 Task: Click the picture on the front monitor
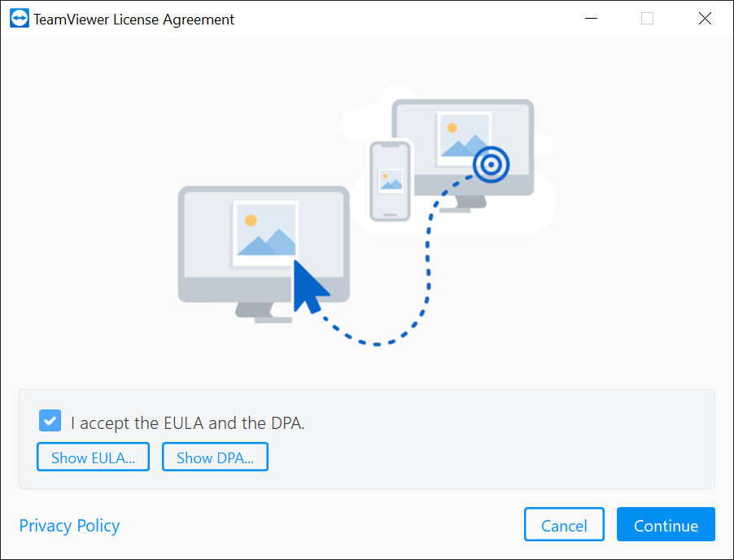point(264,234)
